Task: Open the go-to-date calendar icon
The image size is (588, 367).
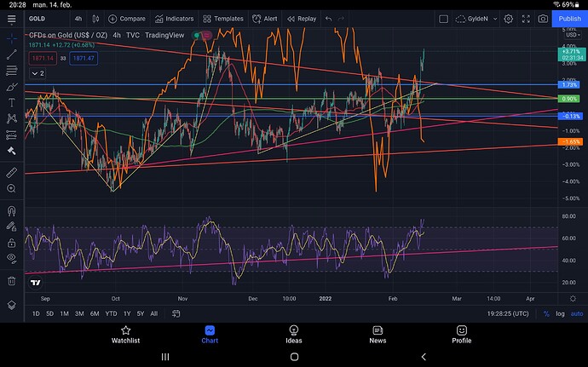Action: tap(176, 313)
